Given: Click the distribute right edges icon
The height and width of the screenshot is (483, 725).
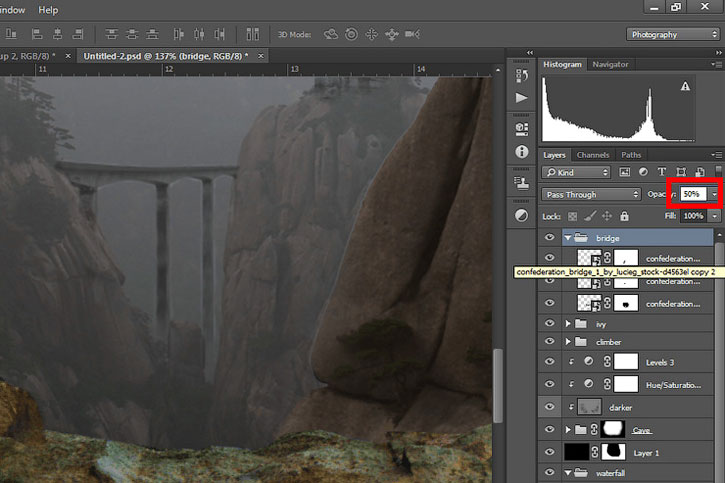Looking at the screenshot, I should coord(220,34).
